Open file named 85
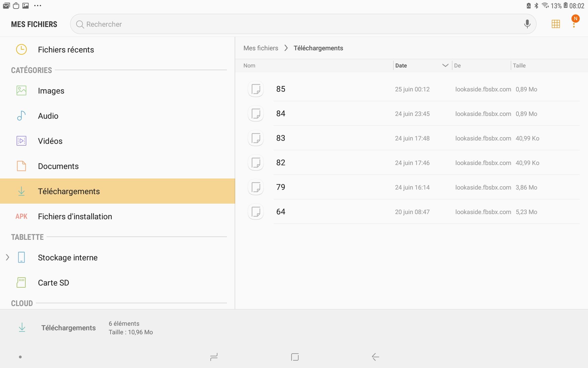The height and width of the screenshot is (368, 588). point(281,89)
